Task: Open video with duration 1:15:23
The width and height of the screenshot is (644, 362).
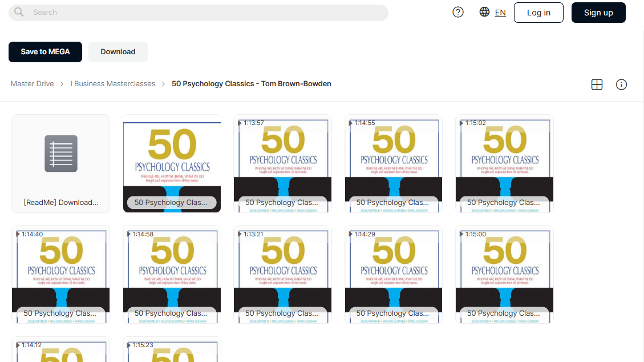Action: [172, 349]
